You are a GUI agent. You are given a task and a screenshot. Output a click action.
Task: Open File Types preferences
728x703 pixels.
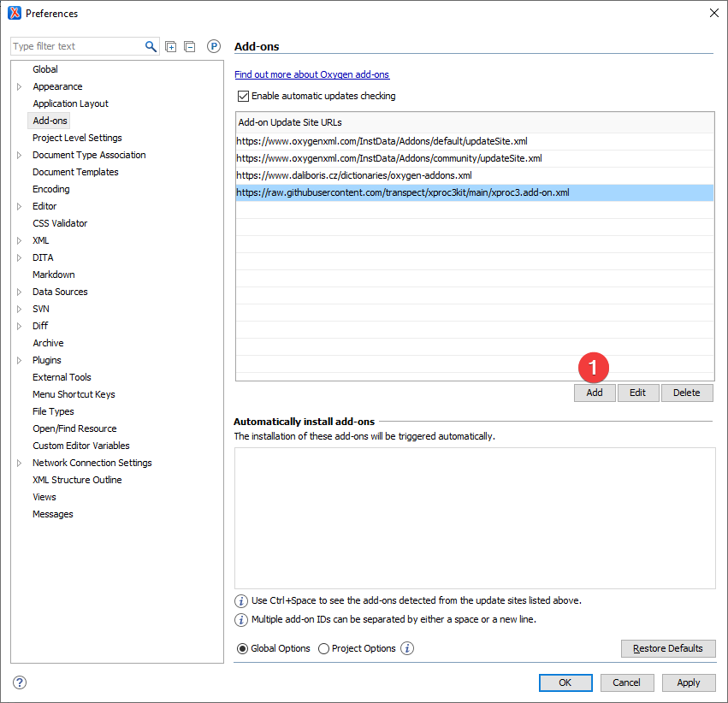pyautogui.click(x=53, y=411)
